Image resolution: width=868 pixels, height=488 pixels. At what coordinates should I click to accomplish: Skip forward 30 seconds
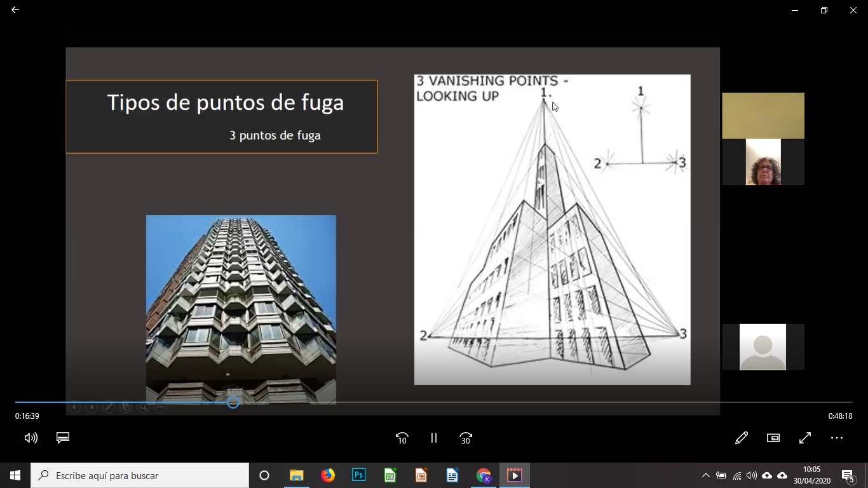pos(466,438)
